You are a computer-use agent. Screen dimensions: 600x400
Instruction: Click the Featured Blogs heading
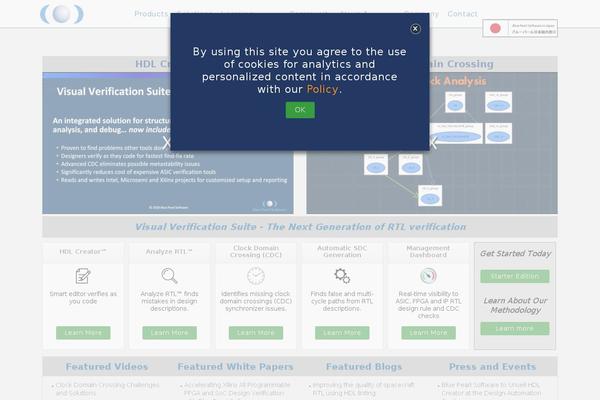364,367
